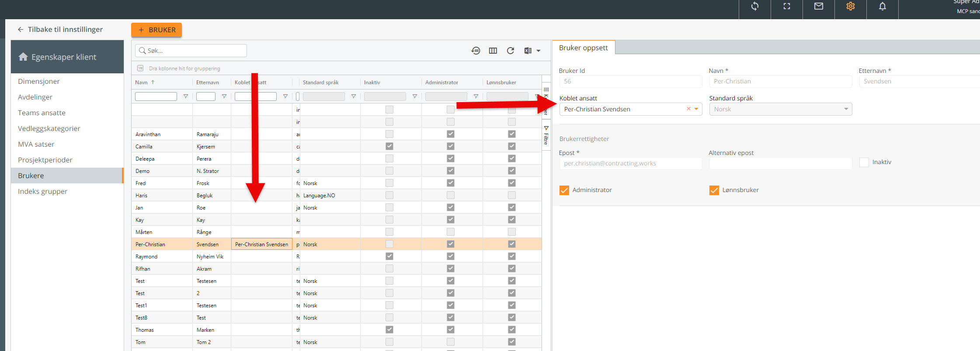The height and width of the screenshot is (351, 980).
Task: Open the Bruker oppsett tab
Action: click(584, 48)
